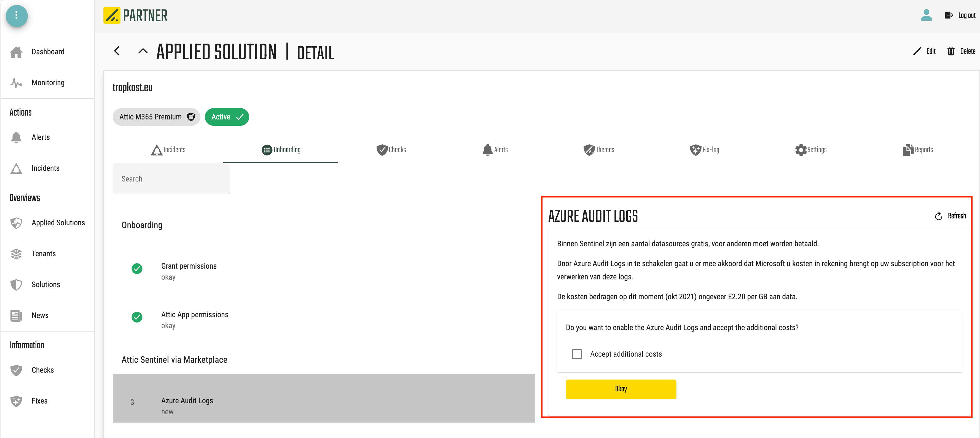Click the Delete trash icon
This screenshot has height=438, width=980.
[951, 51]
